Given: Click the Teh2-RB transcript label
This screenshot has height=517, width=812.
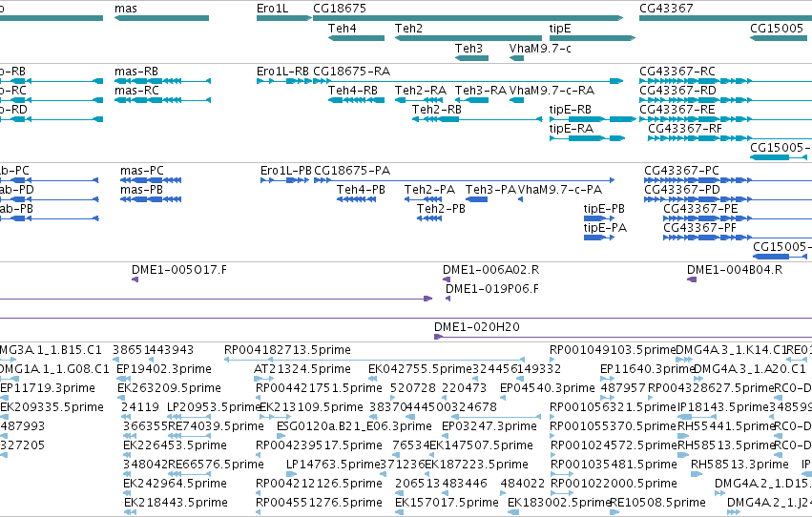Looking at the screenshot, I should click(437, 110).
